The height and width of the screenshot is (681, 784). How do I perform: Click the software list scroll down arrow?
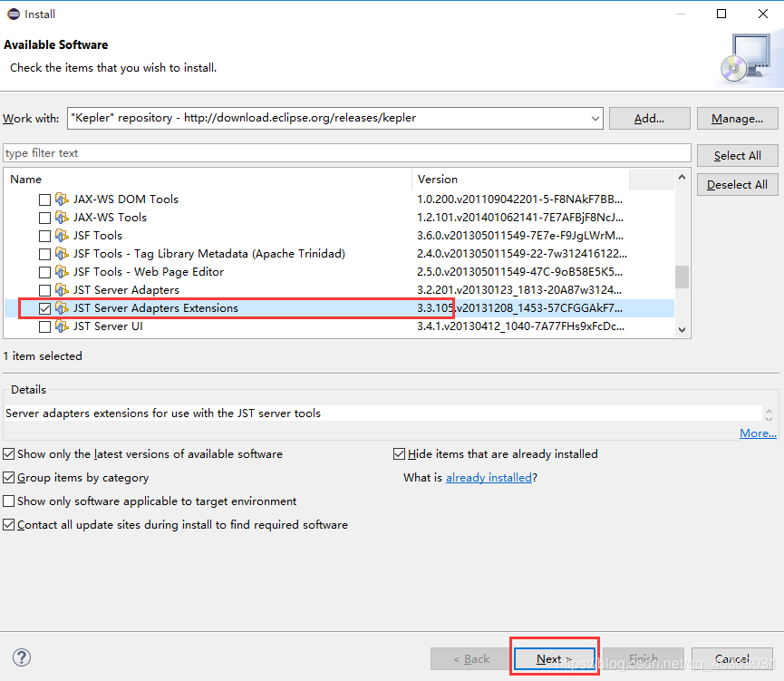682,330
